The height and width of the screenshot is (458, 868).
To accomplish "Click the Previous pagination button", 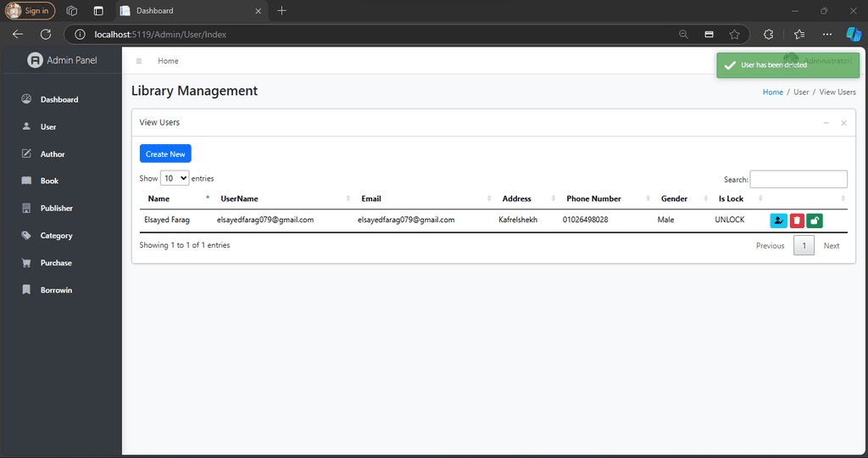I will coord(770,245).
